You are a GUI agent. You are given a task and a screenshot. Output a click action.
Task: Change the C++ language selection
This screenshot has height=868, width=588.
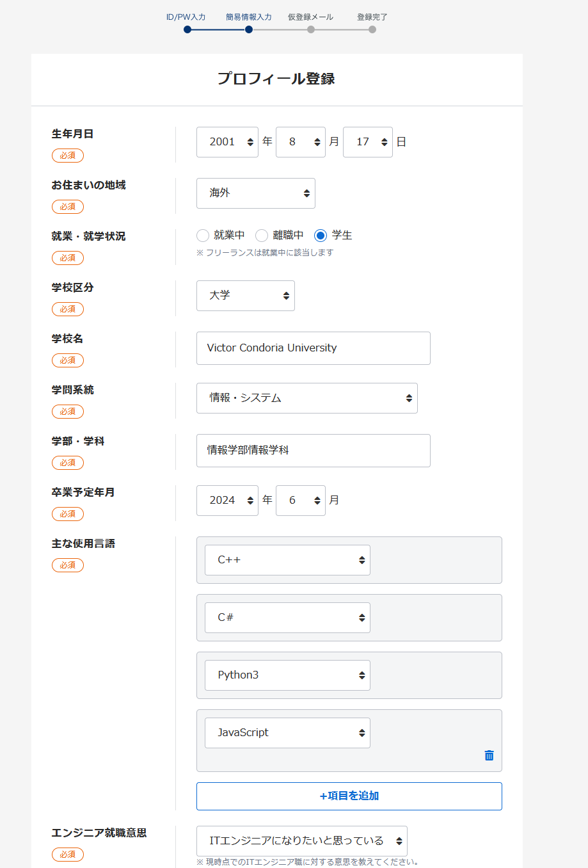(x=287, y=560)
